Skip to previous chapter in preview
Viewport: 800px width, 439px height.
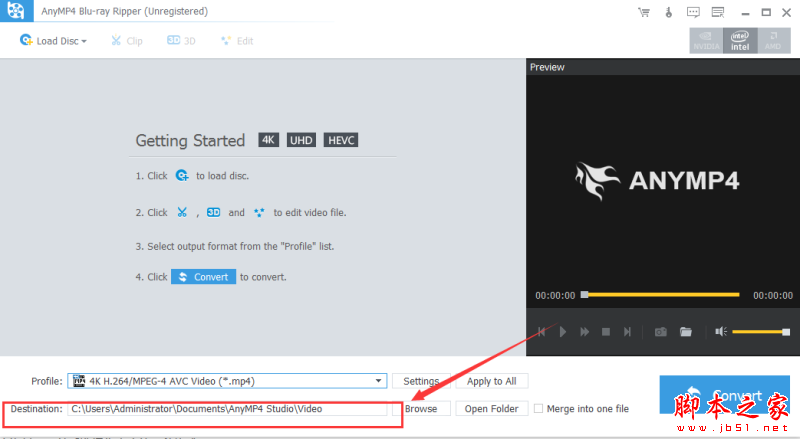point(542,332)
